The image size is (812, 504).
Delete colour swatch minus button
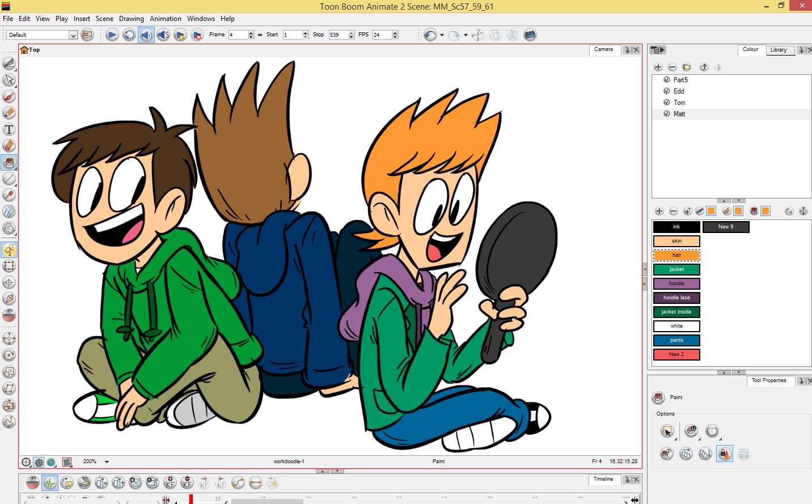coord(674,211)
